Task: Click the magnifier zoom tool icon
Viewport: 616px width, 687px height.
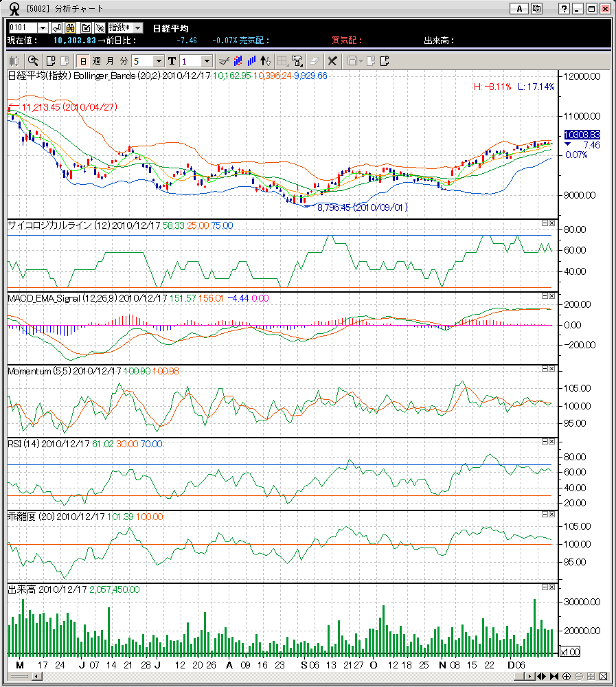Action: [32, 61]
